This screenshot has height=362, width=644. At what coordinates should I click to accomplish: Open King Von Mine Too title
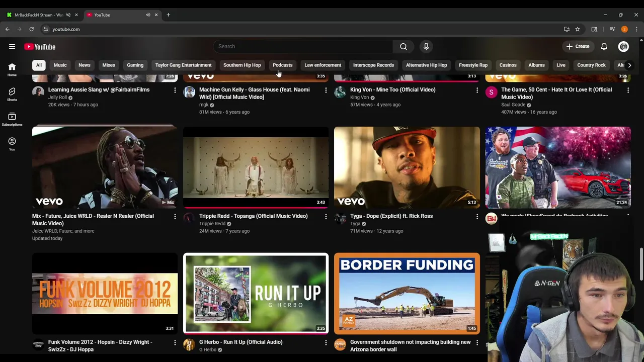click(x=392, y=90)
